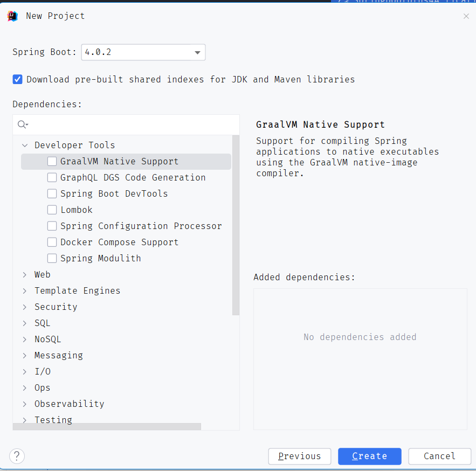
Task: Click the Messaging category label
Action: (59, 355)
